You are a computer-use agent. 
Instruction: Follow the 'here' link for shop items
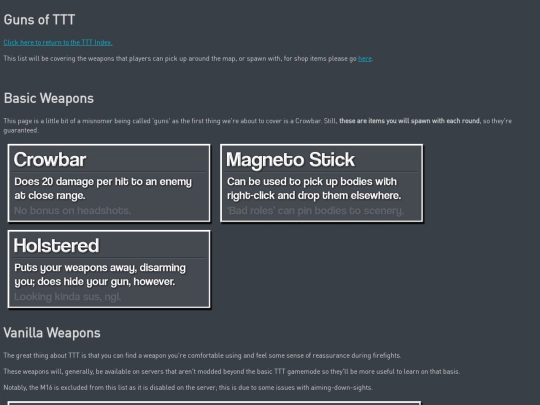pos(365,59)
